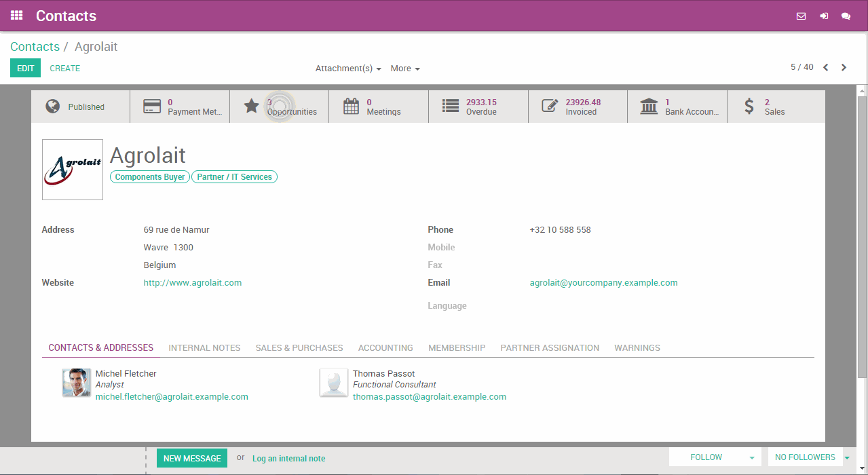The width and height of the screenshot is (868, 475).
Task: Click the Invoiced edit-document icon
Action: coord(550,106)
